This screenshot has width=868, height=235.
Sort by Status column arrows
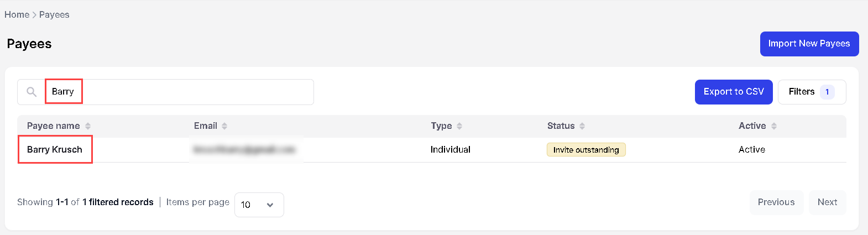[x=582, y=126]
